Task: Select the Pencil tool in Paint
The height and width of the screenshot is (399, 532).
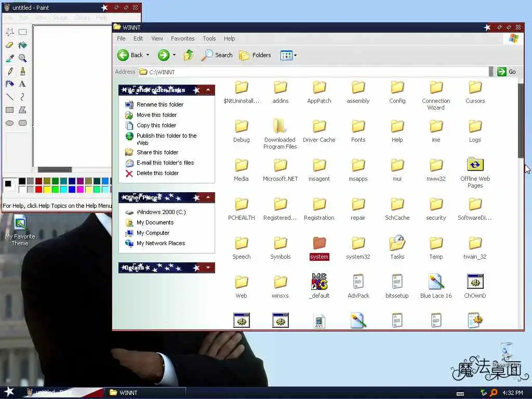Action: coord(10,71)
